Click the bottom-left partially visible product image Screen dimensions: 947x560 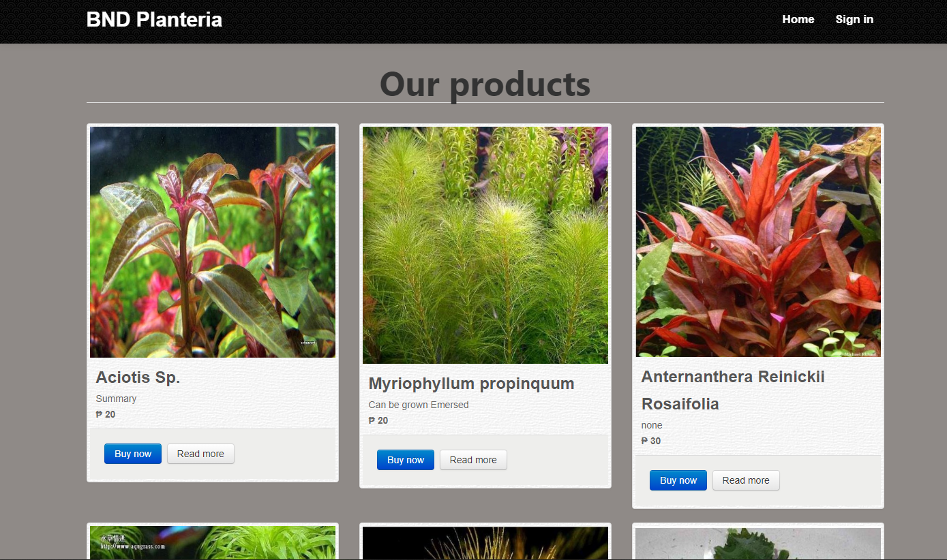[213, 542]
